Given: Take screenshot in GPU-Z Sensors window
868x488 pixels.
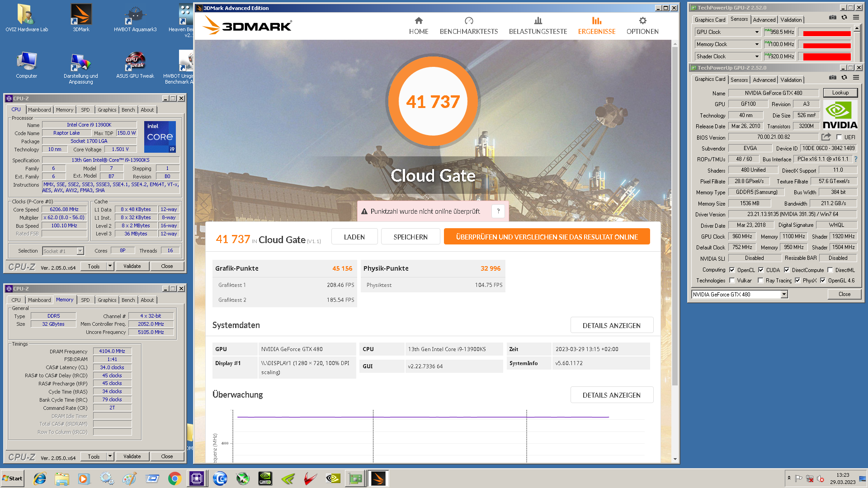Looking at the screenshot, I should (833, 18).
